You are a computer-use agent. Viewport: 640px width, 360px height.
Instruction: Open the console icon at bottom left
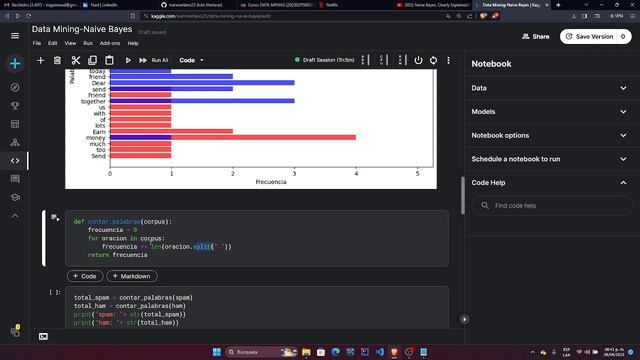pos(43,336)
